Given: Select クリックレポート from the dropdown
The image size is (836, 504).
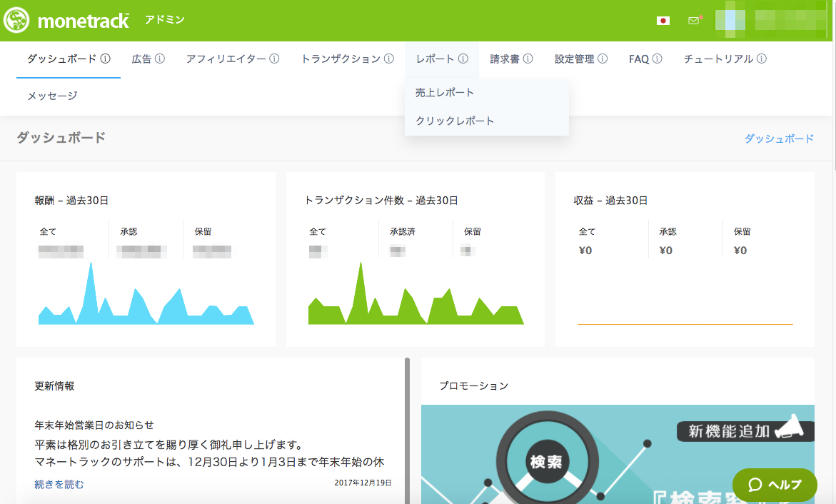Looking at the screenshot, I should (x=455, y=121).
